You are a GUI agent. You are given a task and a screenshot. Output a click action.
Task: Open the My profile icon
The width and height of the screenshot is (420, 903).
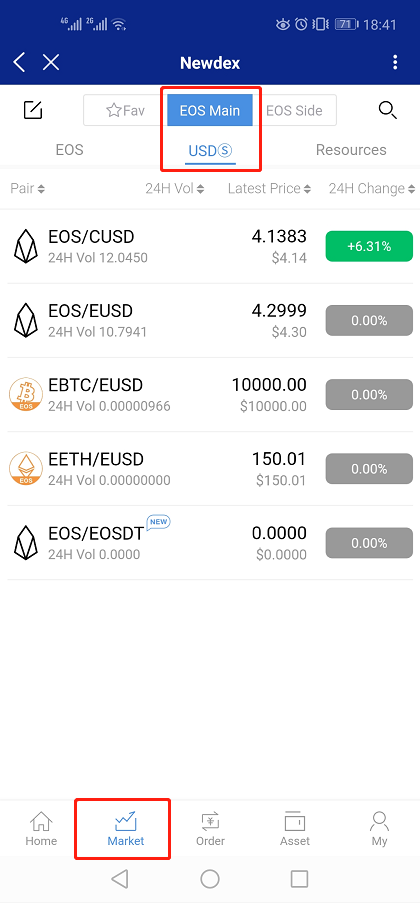(x=379, y=822)
